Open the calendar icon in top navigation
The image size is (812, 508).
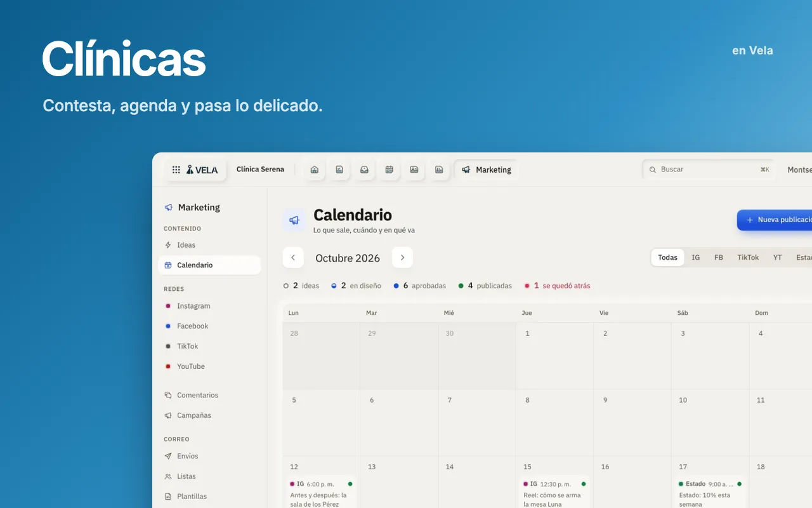pos(389,170)
